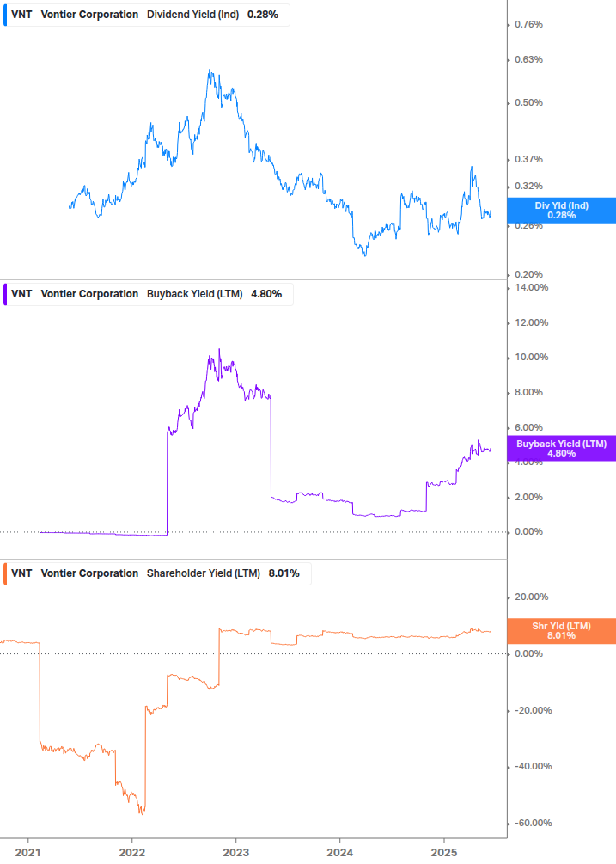Click the purple color bar of buyback legend

[5, 294]
